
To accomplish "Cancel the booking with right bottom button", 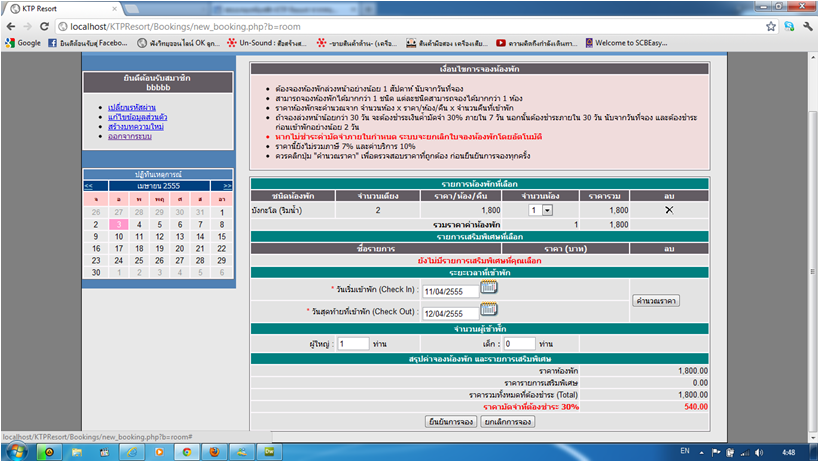I will tap(508, 422).
